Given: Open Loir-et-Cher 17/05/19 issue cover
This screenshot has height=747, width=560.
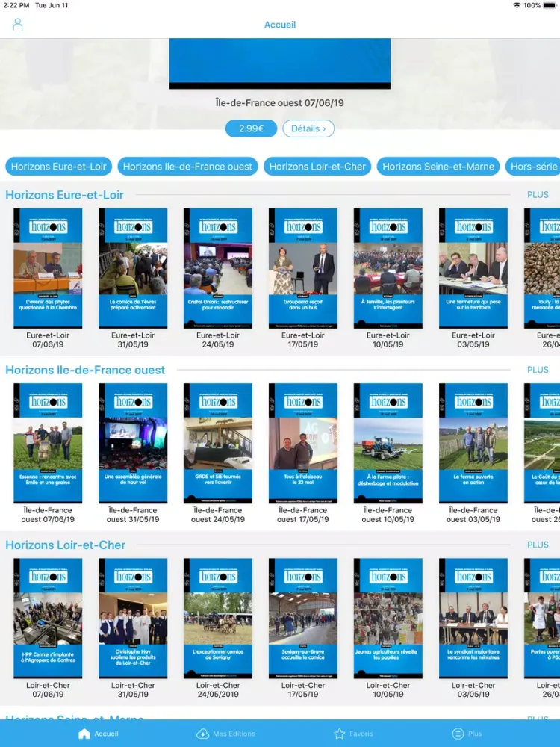Looking at the screenshot, I should [303, 618].
